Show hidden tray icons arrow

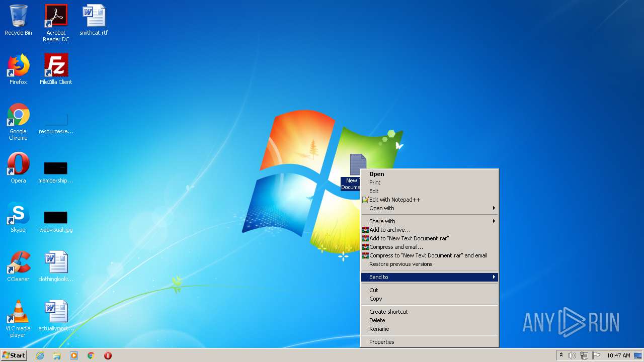point(561,355)
